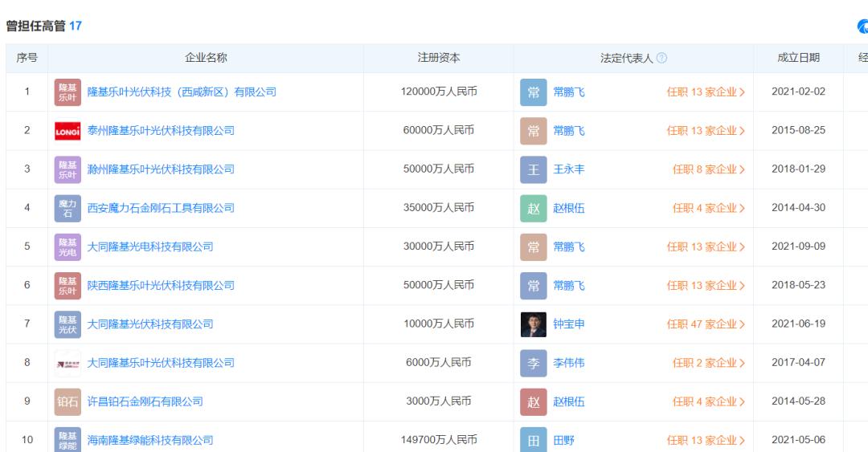The image size is (868, 452).
Task: Click 序号 column header
Action: (27, 58)
